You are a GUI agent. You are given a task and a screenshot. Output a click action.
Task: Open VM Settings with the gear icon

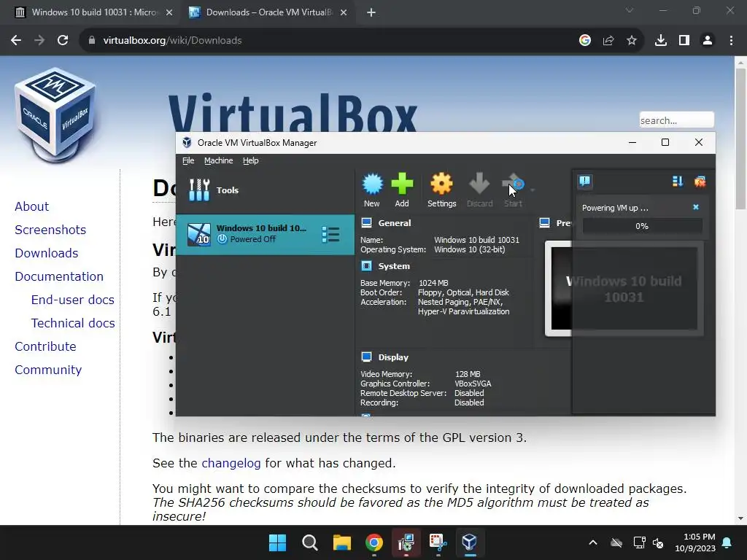441,184
